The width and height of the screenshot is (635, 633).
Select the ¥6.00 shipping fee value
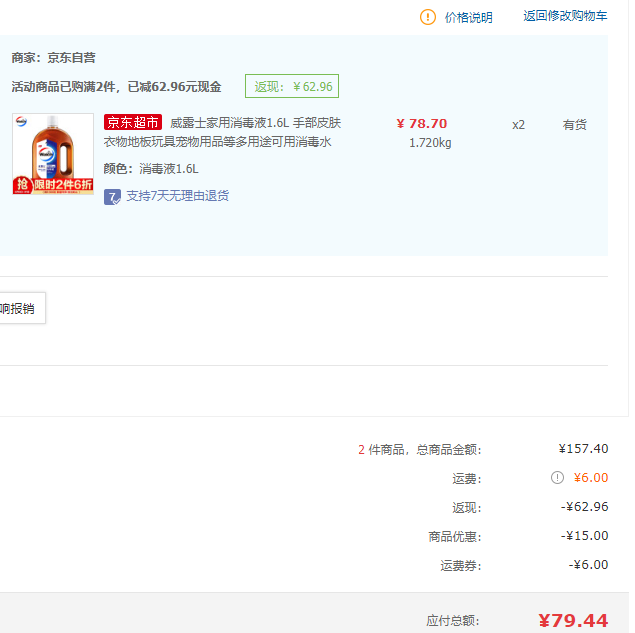click(591, 478)
